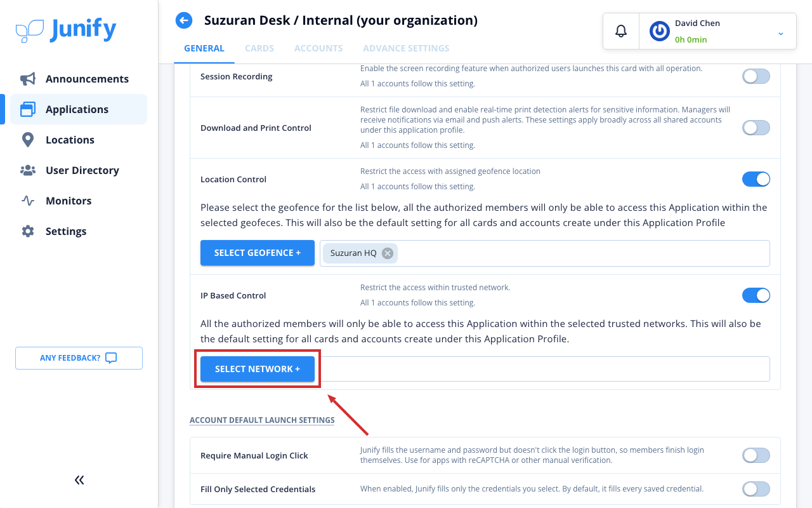Open User Directory in the sidebar

tap(79, 170)
